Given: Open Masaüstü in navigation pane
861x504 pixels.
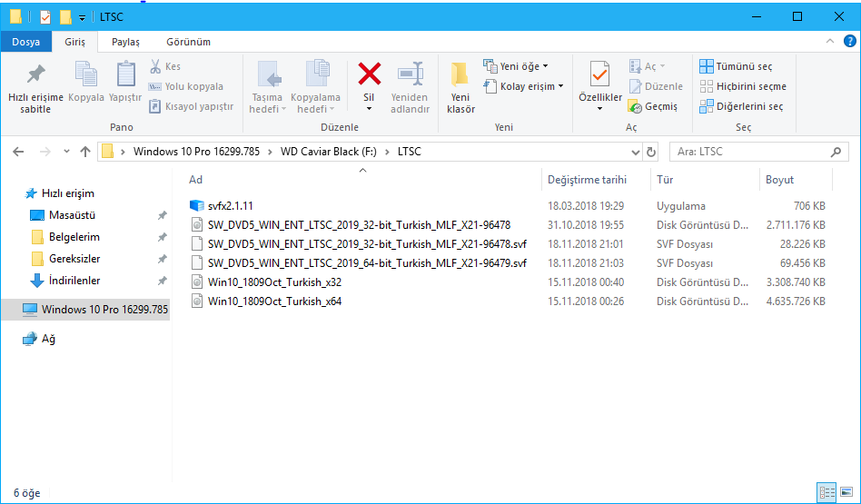Looking at the screenshot, I should point(63,215).
